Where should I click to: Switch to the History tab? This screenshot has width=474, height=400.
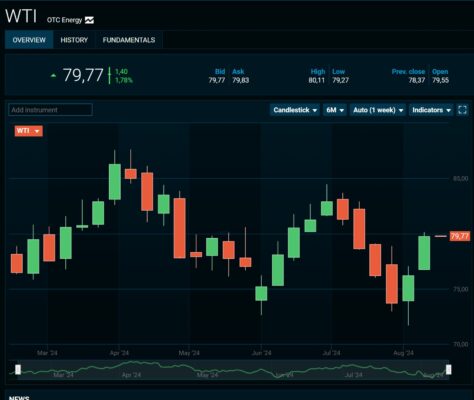point(74,40)
